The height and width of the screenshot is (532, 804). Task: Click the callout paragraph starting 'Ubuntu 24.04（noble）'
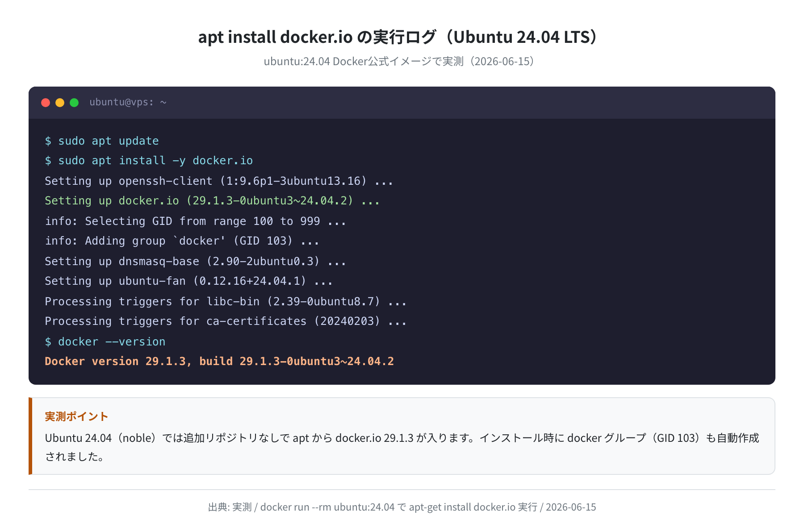click(x=402, y=447)
